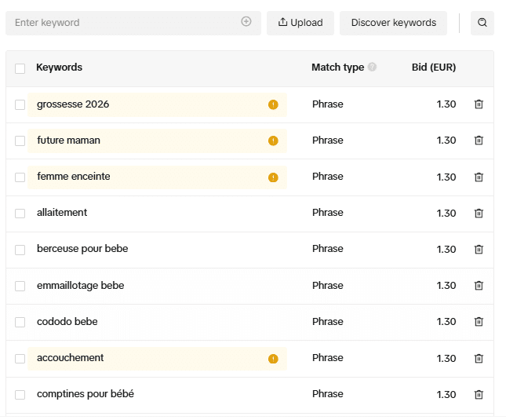Click the Upload button

click(300, 23)
